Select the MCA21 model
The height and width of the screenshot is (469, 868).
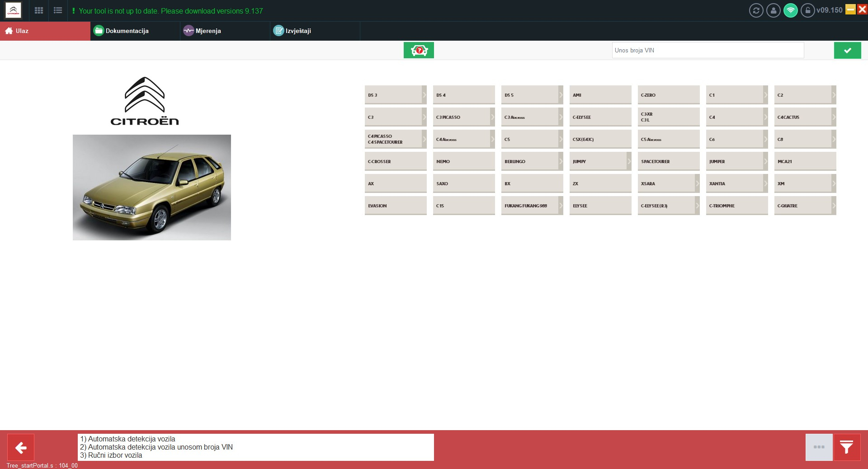pos(805,161)
